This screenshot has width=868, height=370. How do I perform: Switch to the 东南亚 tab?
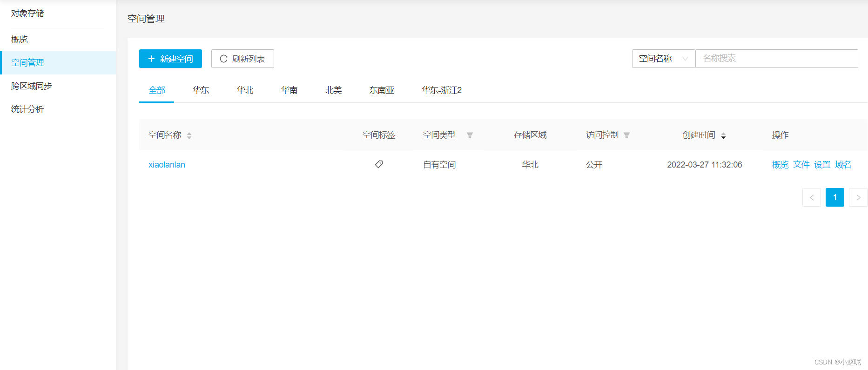click(x=382, y=90)
